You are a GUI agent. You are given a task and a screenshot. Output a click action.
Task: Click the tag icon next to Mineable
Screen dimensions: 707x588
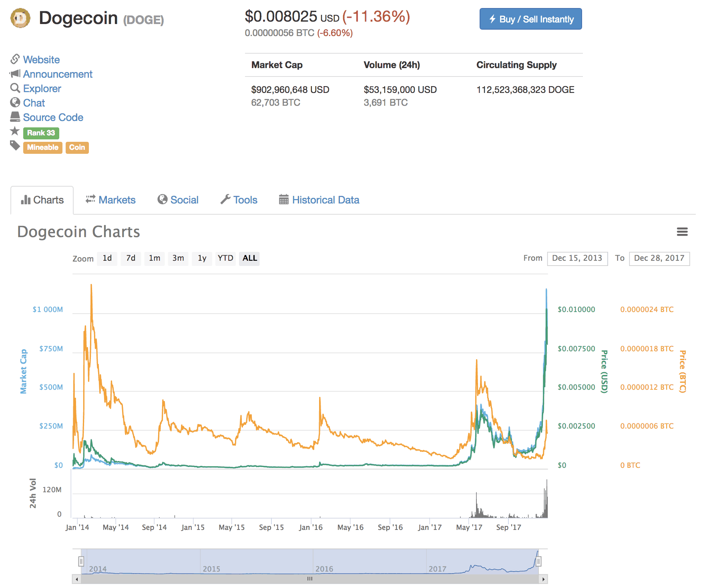15,146
